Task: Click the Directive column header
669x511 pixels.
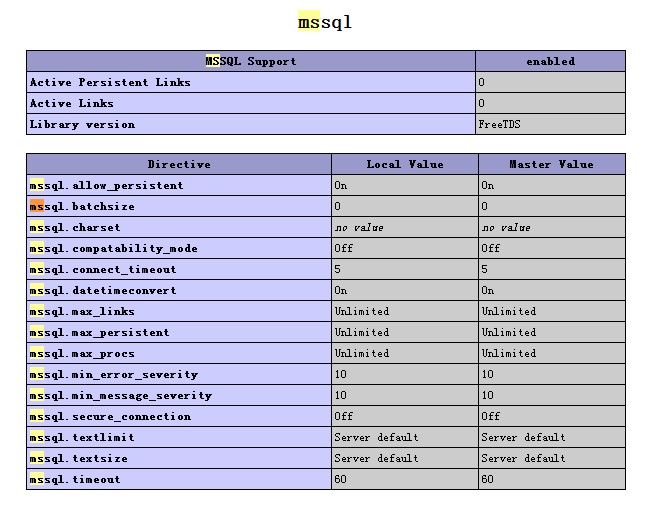Action: point(179,164)
